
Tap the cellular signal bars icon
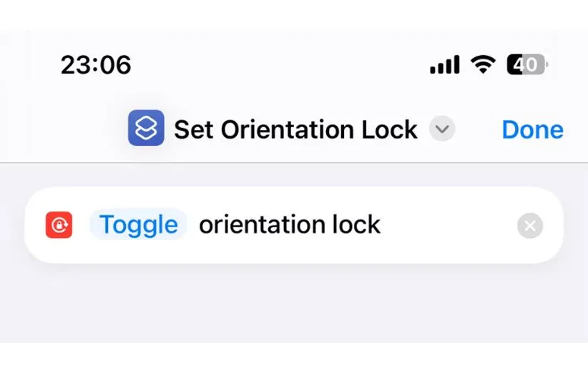(x=444, y=66)
